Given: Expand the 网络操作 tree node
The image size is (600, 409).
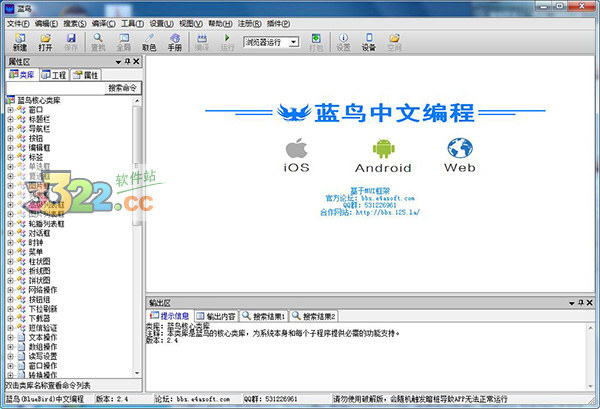Looking at the screenshot, I should (10, 290).
